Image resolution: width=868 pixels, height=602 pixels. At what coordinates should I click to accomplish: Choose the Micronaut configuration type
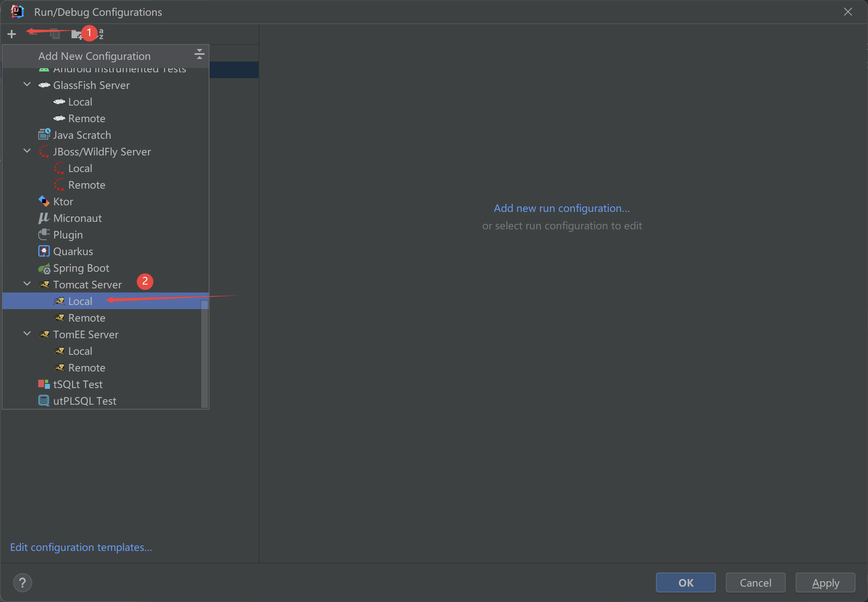pyautogui.click(x=77, y=218)
